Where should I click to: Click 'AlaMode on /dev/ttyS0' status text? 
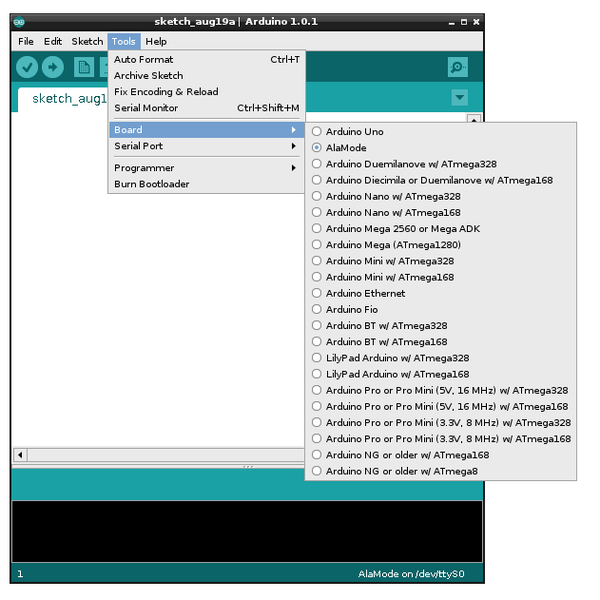(x=411, y=574)
